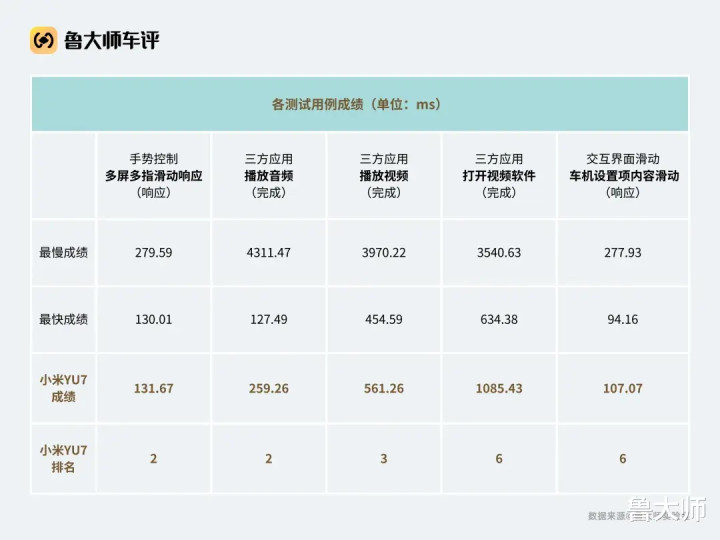Viewport: 720px width, 540px height.
Task: Select the 最快成绩 row label
Action: pyautogui.click(x=63, y=319)
